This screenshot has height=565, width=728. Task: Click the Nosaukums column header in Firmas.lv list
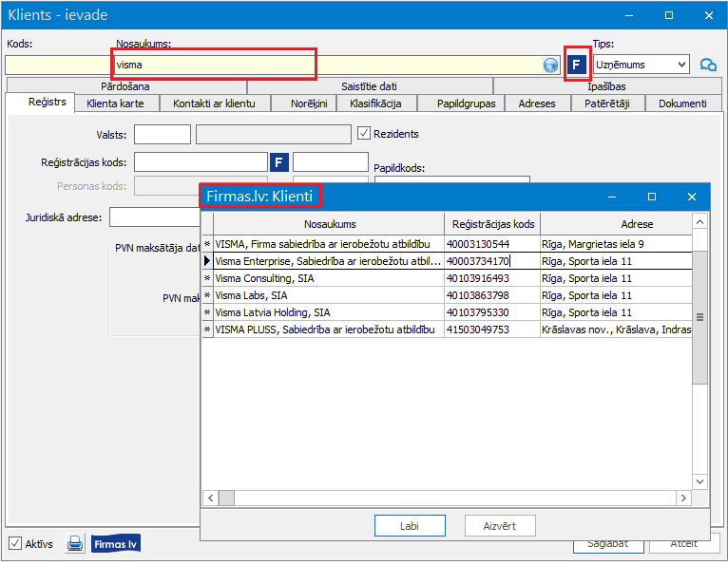click(x=330, y=224)
